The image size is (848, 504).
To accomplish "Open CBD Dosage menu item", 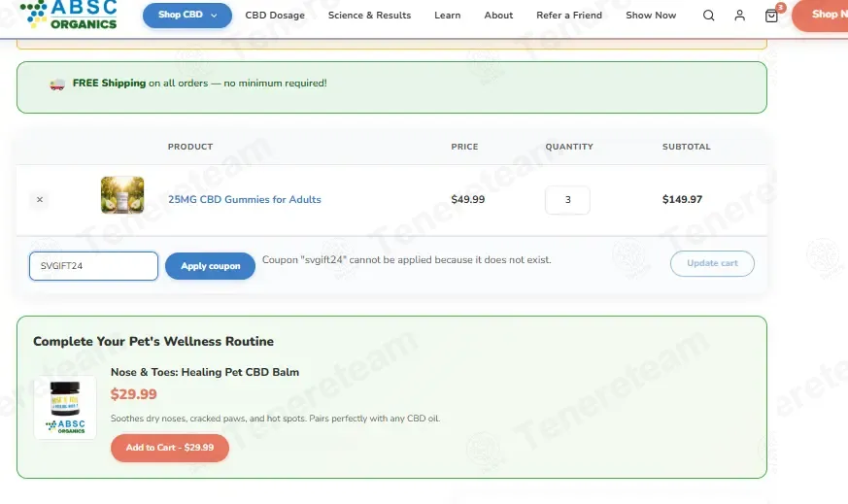I will (x=275, y=16).
